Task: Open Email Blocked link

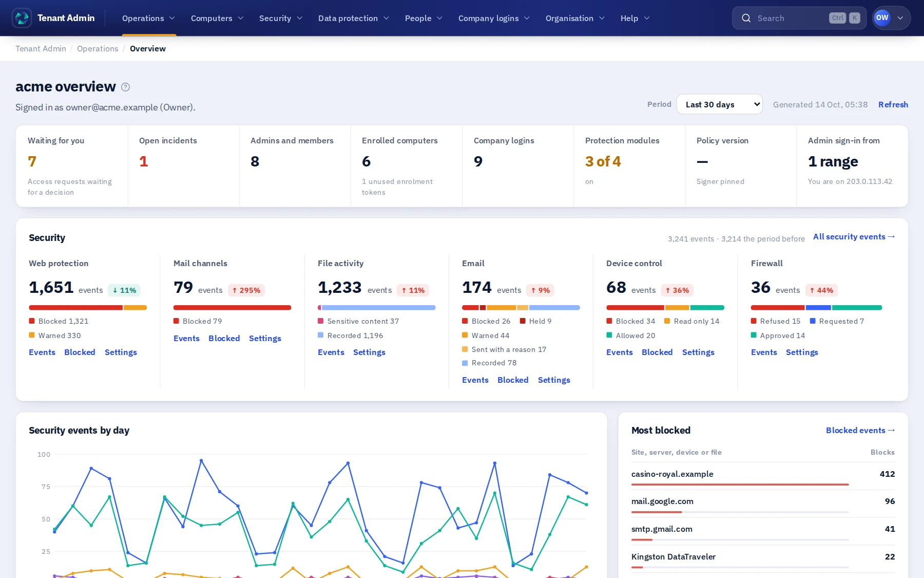Action: [x=513, y=380]
